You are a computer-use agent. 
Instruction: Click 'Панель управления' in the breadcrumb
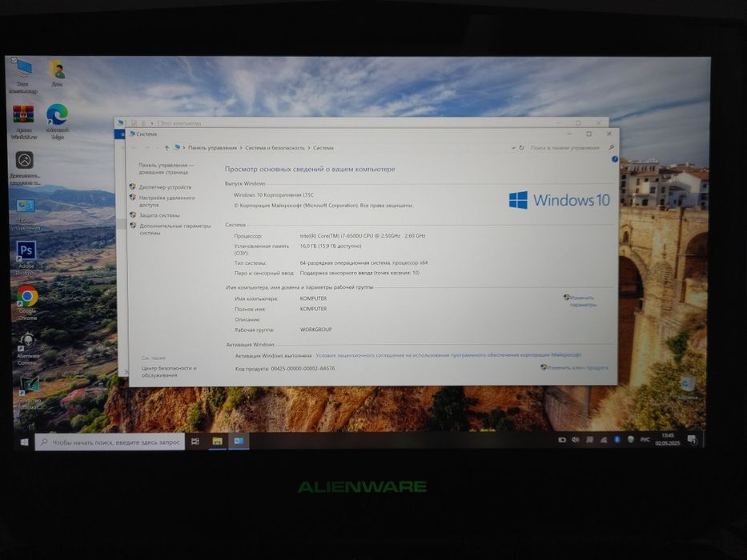(212, 148)
